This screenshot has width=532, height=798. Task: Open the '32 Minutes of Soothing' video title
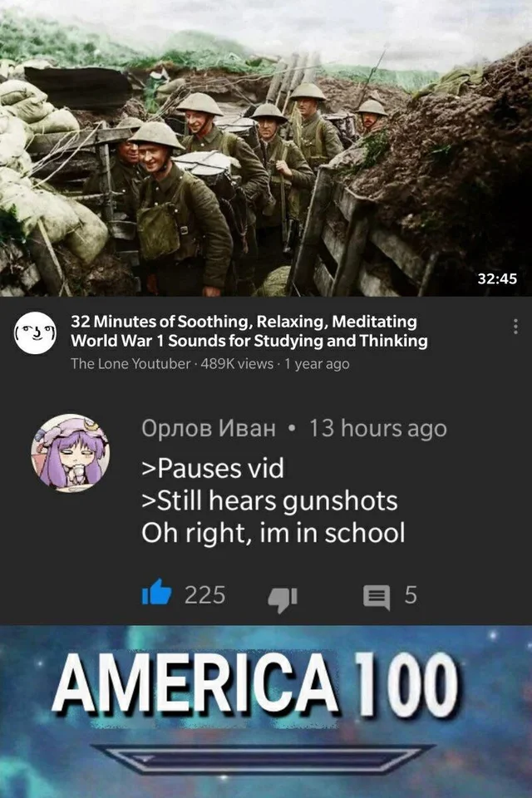tap(249, 331)
